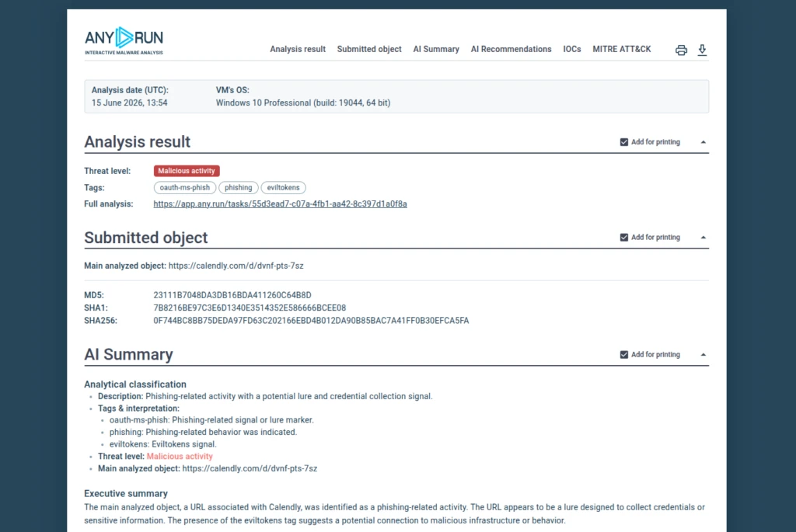Click the AI Summary section heading
The height and width of the screenshot is (532, 796).
point(128,354)
